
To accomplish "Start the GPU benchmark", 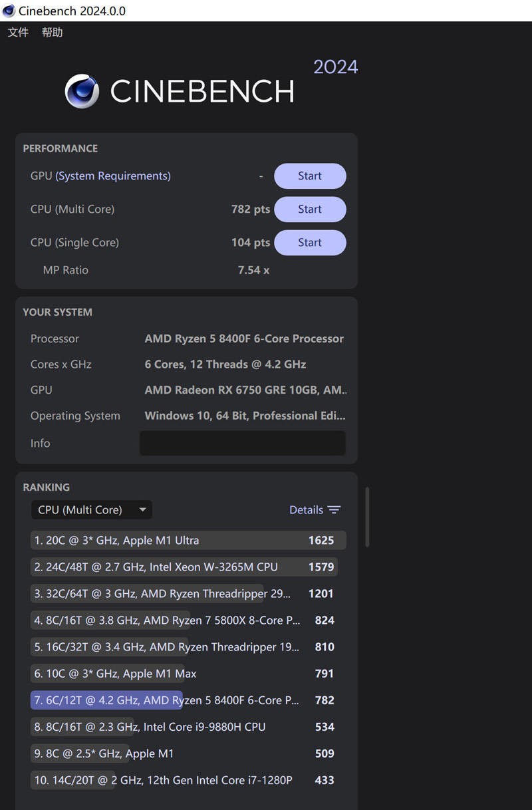I will 310,176.
